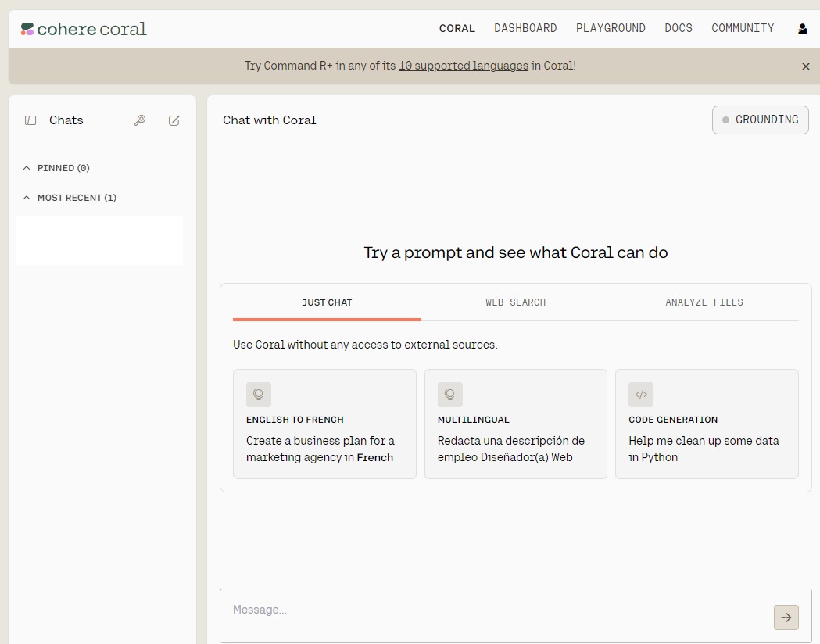The image size is (820, 644).
Task: Collapse the Chats sidebar panel icon
Action: pyautogui.click(x=30, y=120)
